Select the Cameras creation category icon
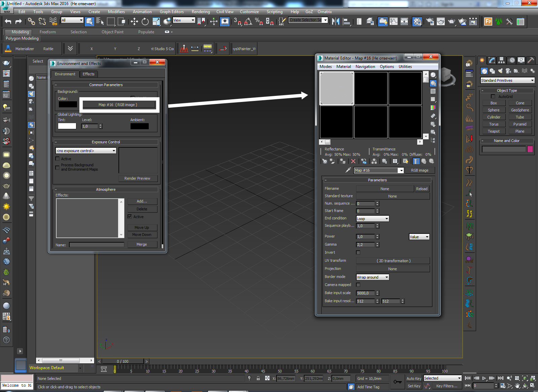Screen dimensions: 538x392 coord(508,71)
